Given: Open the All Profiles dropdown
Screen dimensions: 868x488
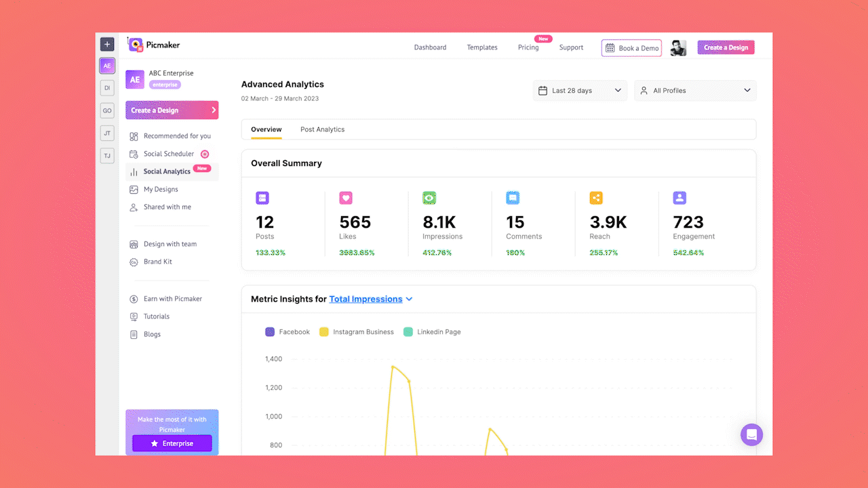Looking at the screenshot, I should (x=695, y=91).
